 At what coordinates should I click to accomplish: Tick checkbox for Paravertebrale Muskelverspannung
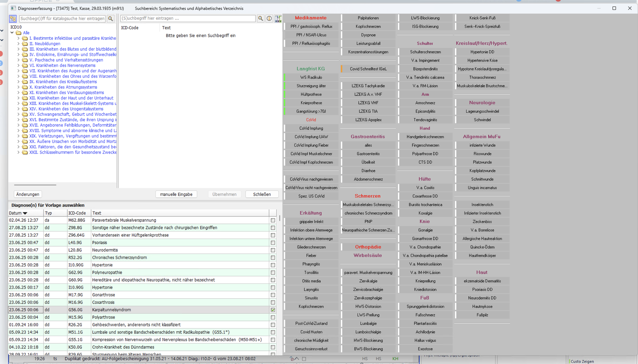click(x=273, y=220)
